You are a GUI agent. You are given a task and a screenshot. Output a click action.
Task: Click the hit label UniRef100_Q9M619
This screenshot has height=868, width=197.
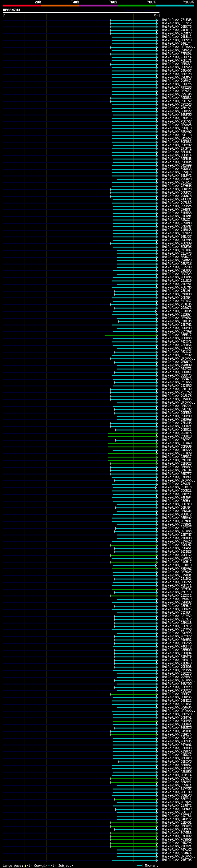(177, 50)
